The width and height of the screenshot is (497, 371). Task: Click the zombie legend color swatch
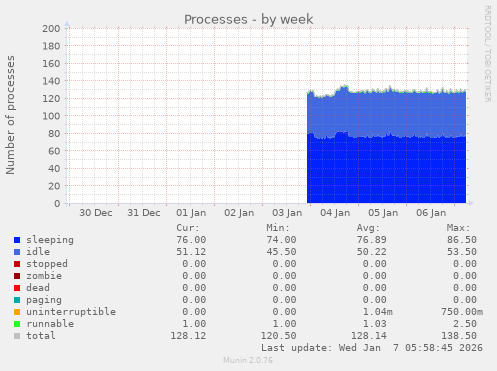(17, 276)
